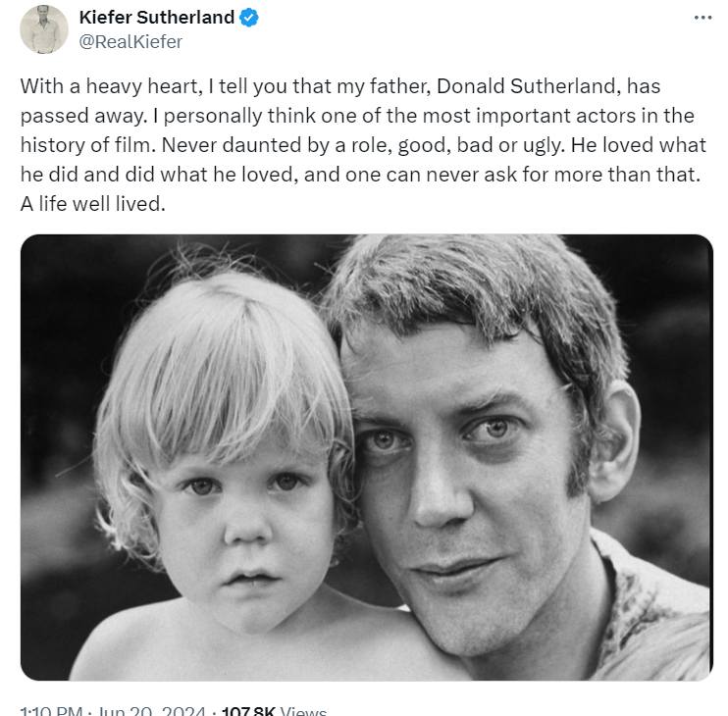Click the blue verified checkmark badge
This screenshot has height=716, width=728.
point(250,18)
